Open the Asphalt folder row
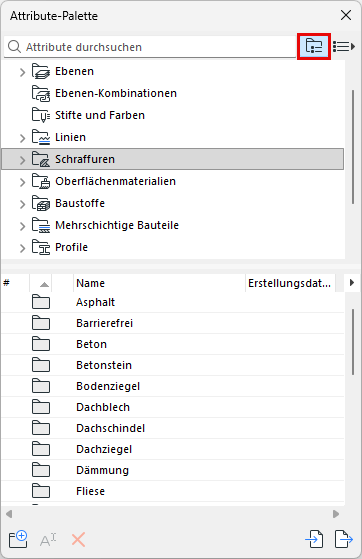 coord(173,302)
